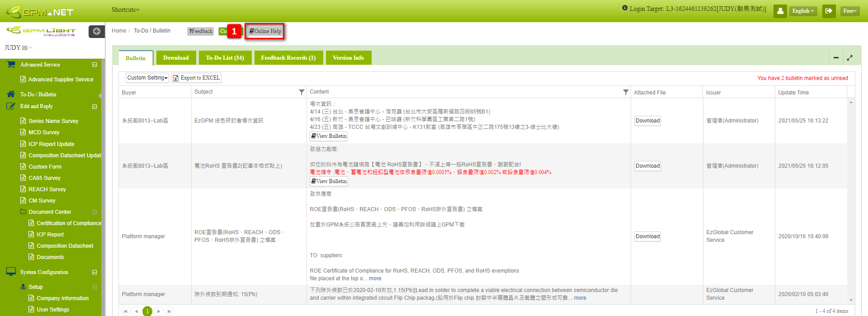The width and height of the screenshot is (868, 316).
Task: Click Document Center folder icon
Action: click(x=23, y=212)
